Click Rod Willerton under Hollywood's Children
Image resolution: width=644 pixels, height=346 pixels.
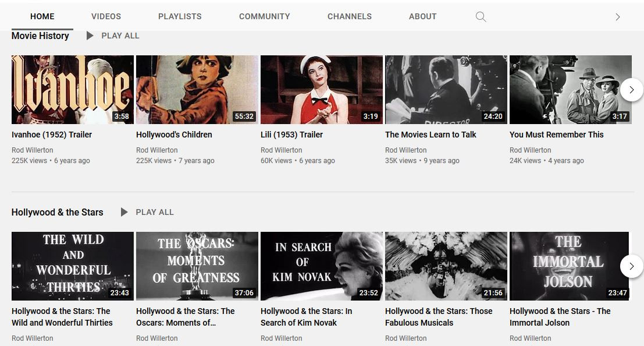pyautogui.click(x=157, y=150)
